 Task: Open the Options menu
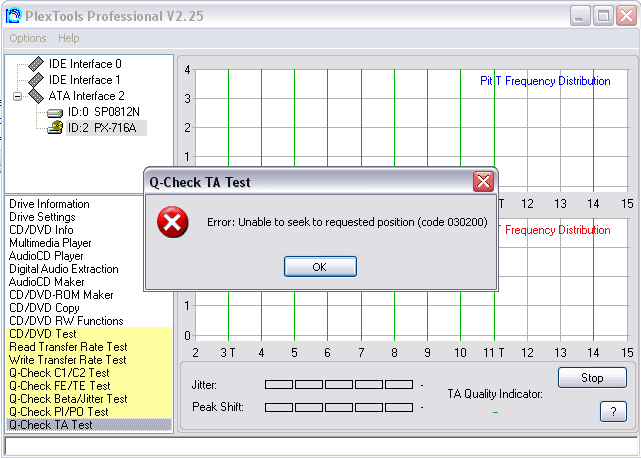[x=28, y=38]
